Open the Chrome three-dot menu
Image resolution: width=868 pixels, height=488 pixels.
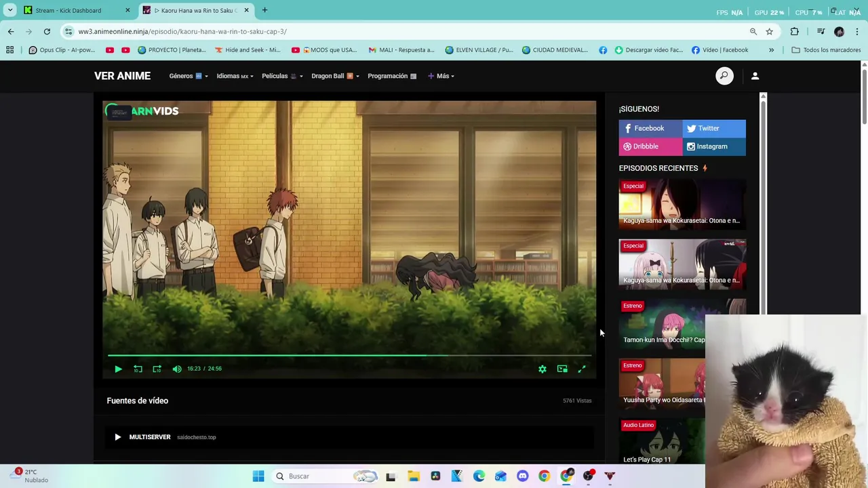[857, 31]
